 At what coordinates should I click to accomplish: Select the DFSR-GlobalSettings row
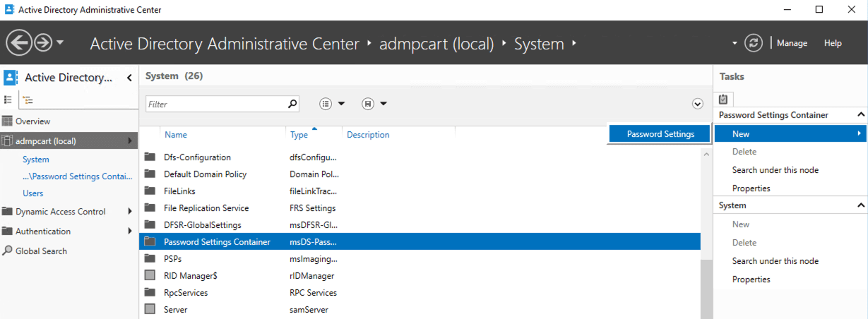420,225
